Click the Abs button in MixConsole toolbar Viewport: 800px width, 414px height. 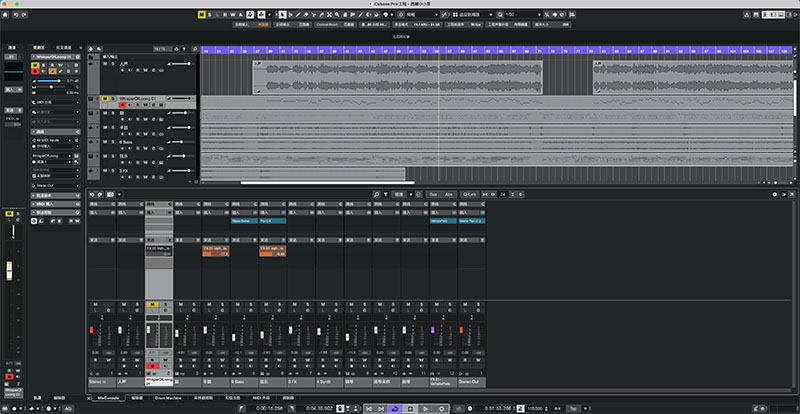coord(448,194)
